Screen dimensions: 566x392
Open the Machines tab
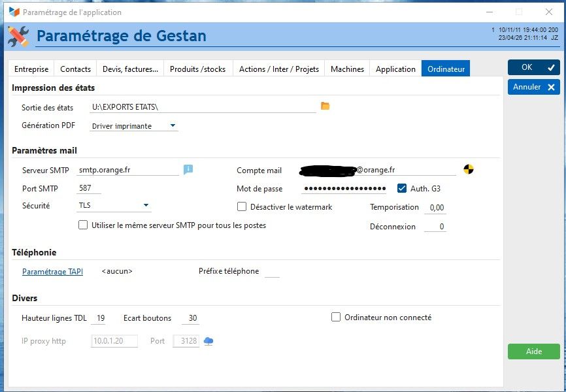(346, 68)
